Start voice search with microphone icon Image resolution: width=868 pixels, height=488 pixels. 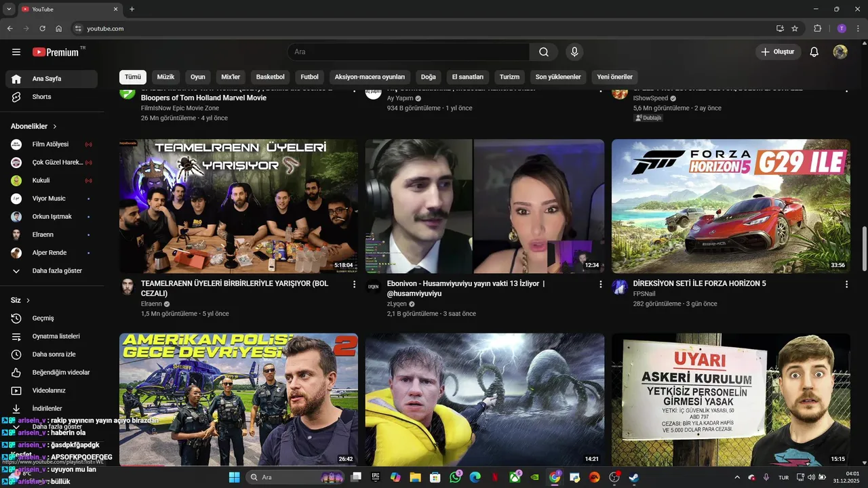click(x=574, y=52)
